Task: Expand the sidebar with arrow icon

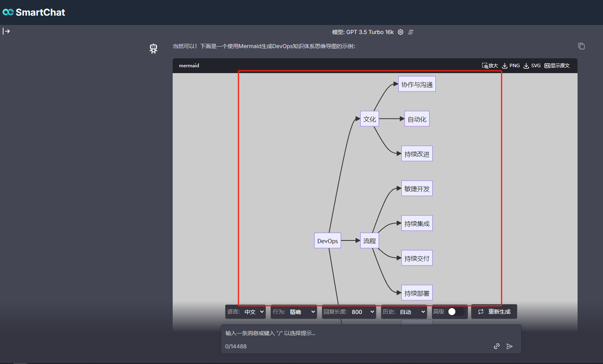Action: (7, 31)
